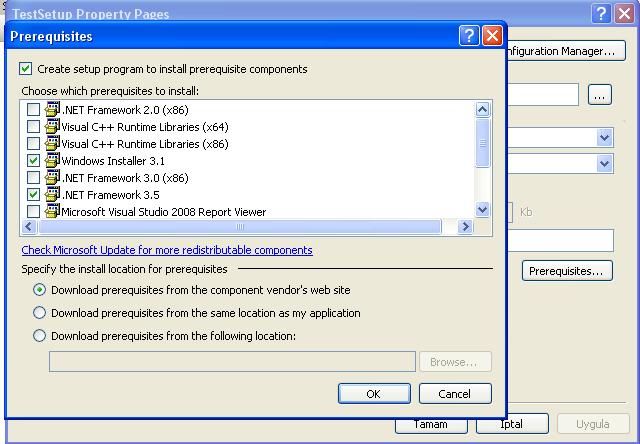
Task: Check Visual C++ Runtime Libraries (x64) prerequisite
Action: pos(33,127)
